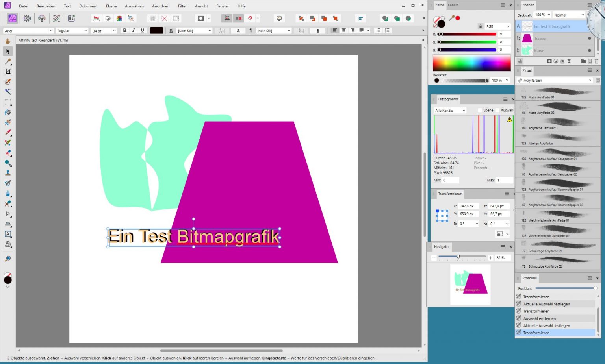The height and width of the screenshot is (364, 605).
Task: Open the Bearbeiten menu
Action: pos(46,6)
